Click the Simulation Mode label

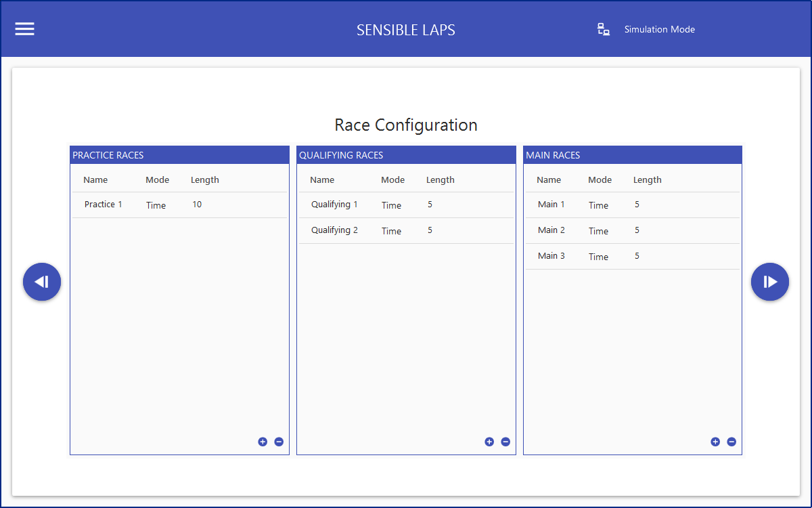(x=659, y=29)
